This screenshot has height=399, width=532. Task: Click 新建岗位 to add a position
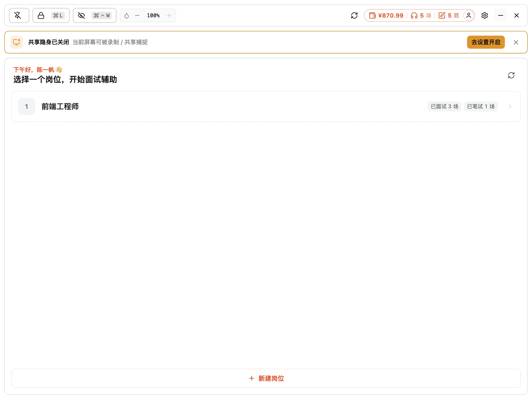click(266, 378)
